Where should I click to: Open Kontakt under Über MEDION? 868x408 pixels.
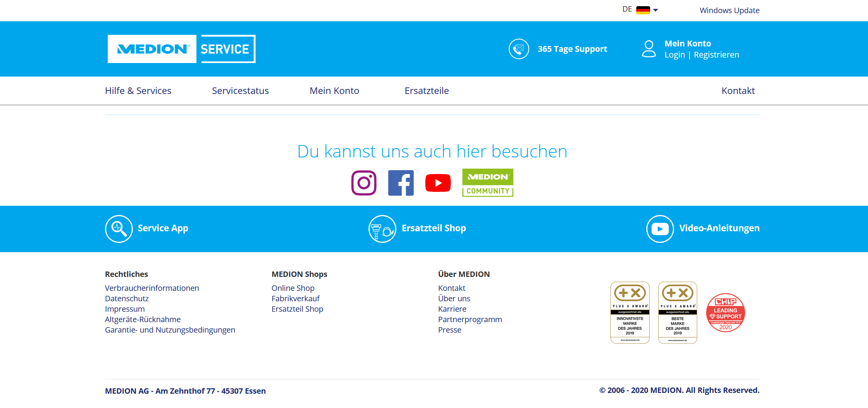tap(452, 288)
